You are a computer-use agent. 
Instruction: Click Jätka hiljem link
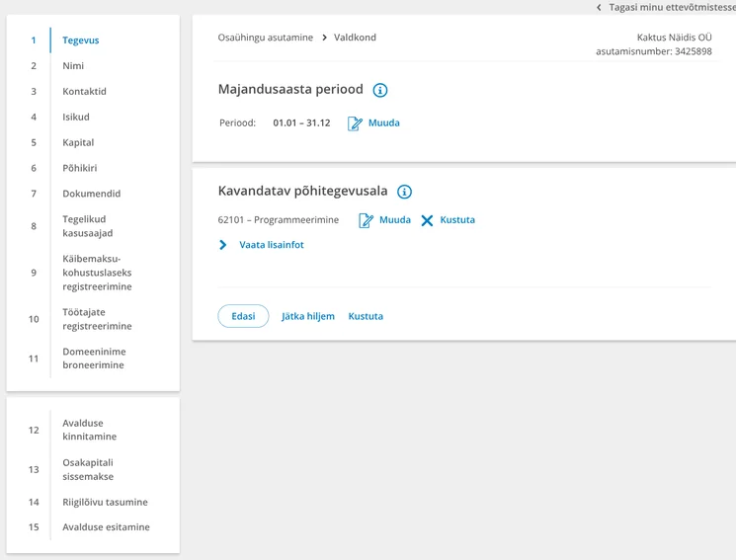308,316
